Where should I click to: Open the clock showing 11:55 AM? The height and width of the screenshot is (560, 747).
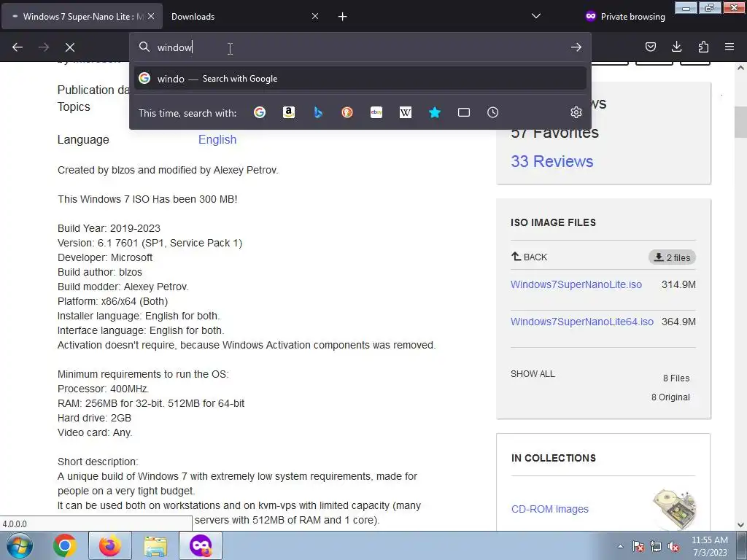tap(710, 546)
